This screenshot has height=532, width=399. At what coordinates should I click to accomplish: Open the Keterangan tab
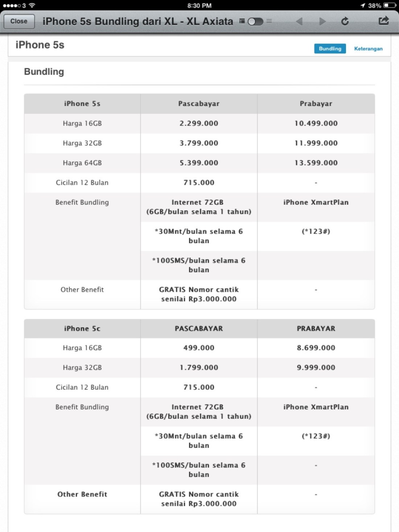click(368, 49)
